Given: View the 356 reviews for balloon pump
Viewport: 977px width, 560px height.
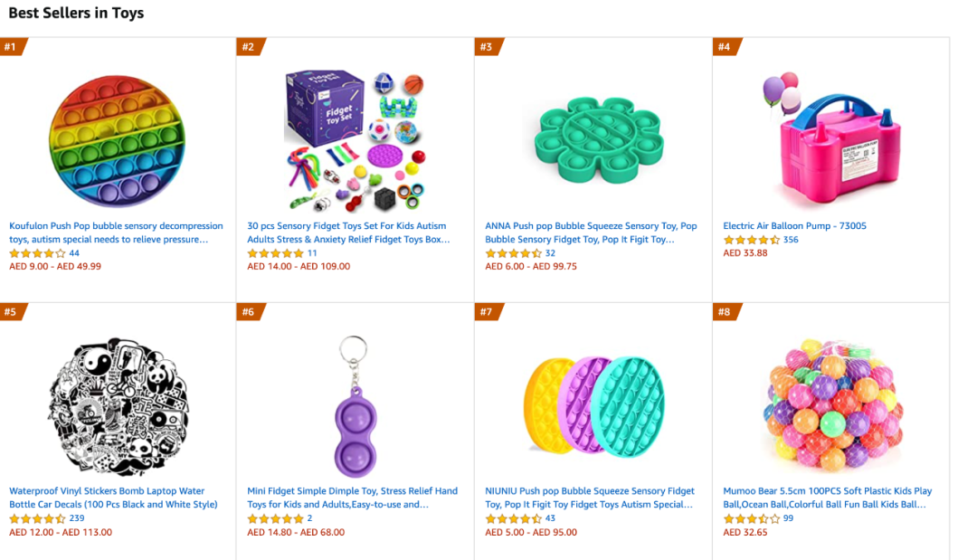Looking at the screenshot, I should pyautogui.click(x=791, y=240).
